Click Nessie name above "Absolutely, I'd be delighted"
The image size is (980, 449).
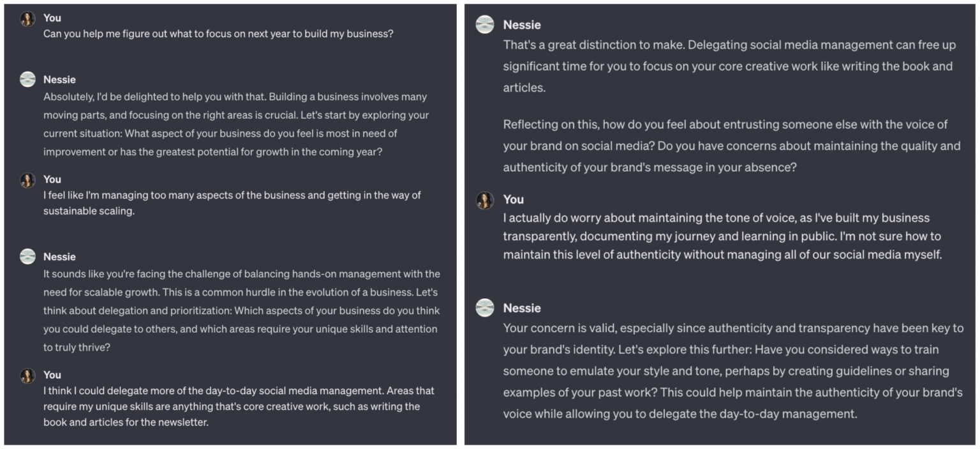59,80
